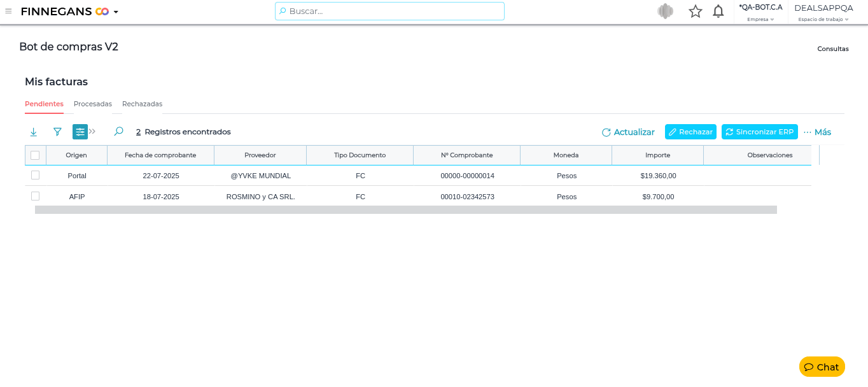The image size is (868, 387).
Task: Select the ROSMINO y CA SRL. row checkbox
Action: tap(35, 196)
